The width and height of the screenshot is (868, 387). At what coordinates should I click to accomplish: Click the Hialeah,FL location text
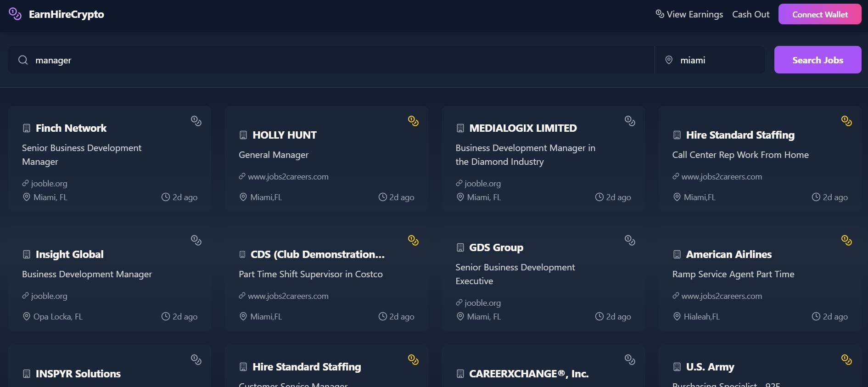click(701, 316)
